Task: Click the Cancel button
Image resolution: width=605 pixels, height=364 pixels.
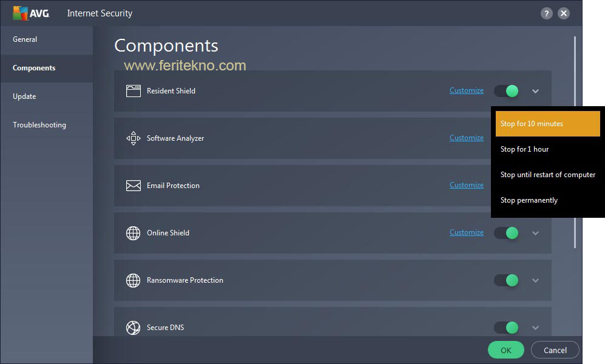Action: pyautogui.click(x=555, y=350)
